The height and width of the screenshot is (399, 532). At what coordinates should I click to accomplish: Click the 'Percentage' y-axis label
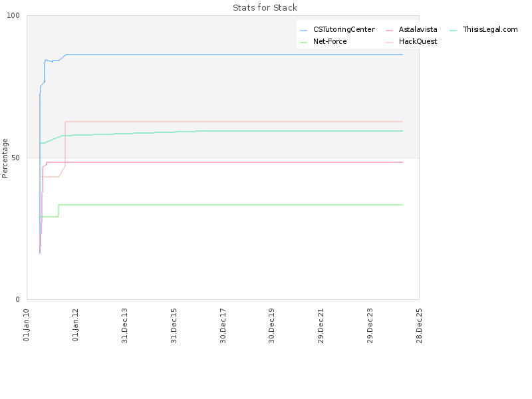tap(5, 158)
